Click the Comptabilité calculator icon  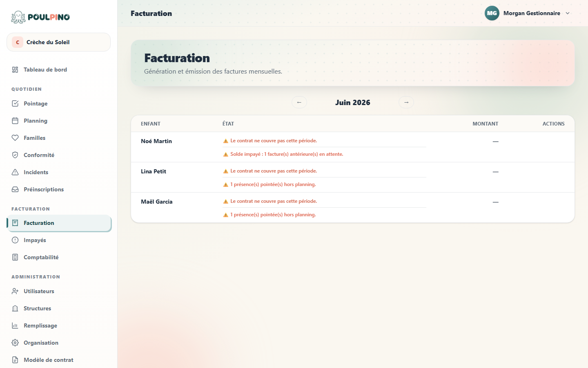click(x=15, y=257)
